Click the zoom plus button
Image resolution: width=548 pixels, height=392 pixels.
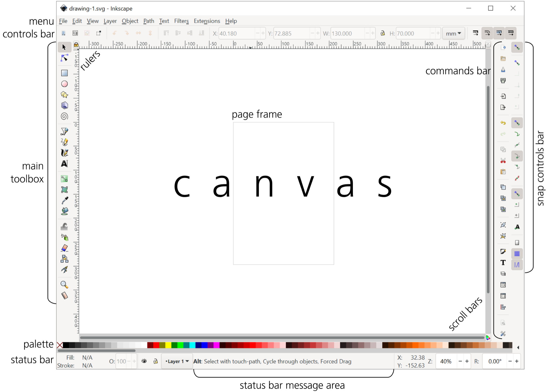tap(467, 361)
